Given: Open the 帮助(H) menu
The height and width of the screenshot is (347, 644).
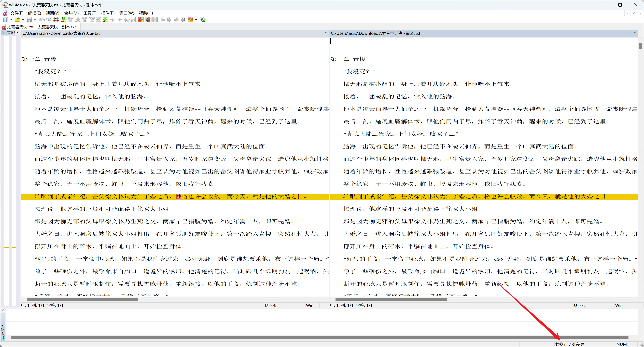Looking at the screenshot, I should tap(146, 13).
